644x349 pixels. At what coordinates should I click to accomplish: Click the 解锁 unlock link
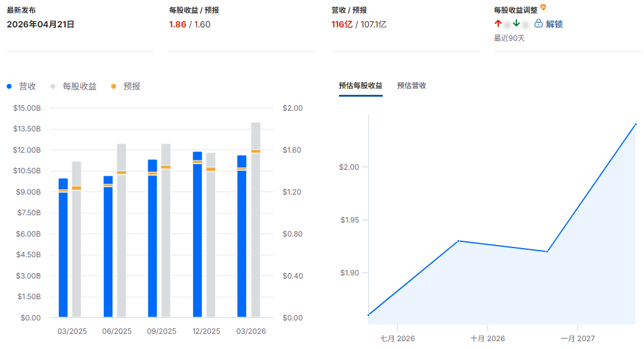coord(554,24)
